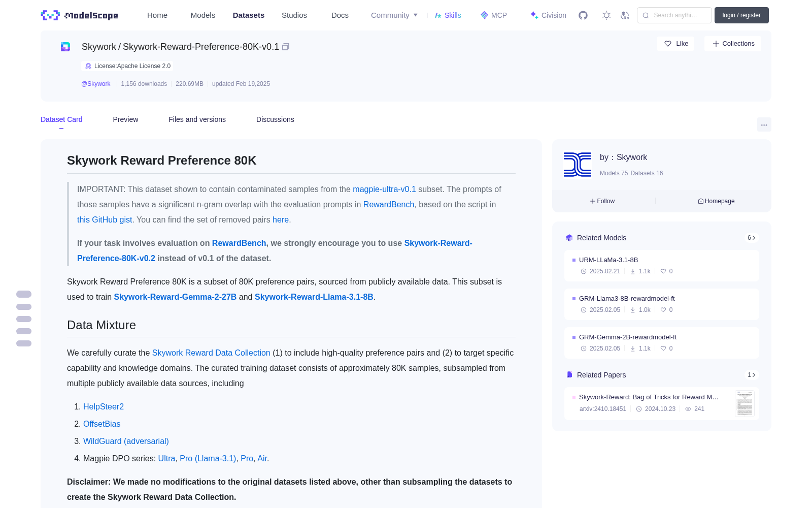The image size is (812, 508).
Task: Open the @Skywork author link
Action: click(96, 84)
